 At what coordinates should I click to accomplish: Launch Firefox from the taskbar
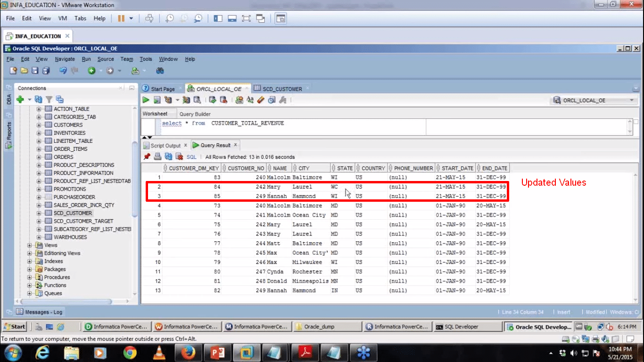(188, 352)
